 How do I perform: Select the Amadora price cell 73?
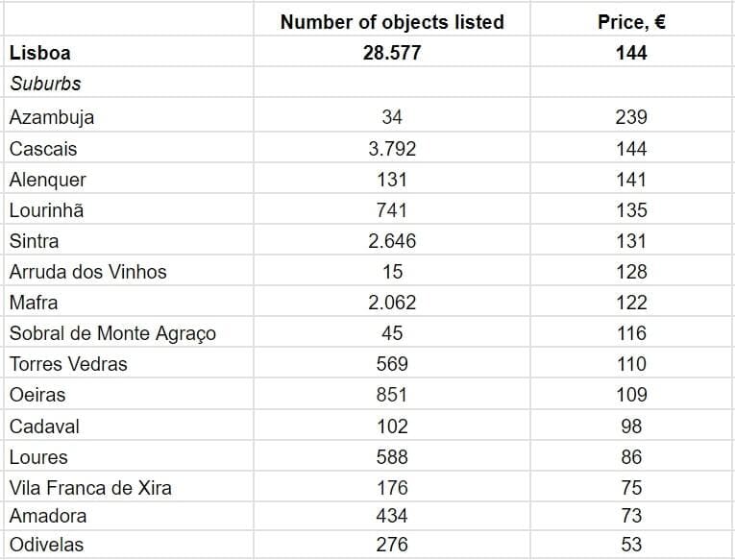(631, 516)
